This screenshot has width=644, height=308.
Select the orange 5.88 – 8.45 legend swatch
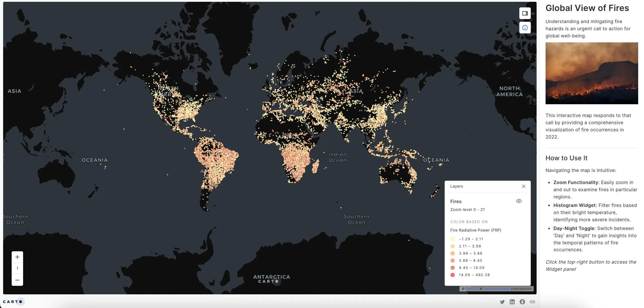click(453, 260)
